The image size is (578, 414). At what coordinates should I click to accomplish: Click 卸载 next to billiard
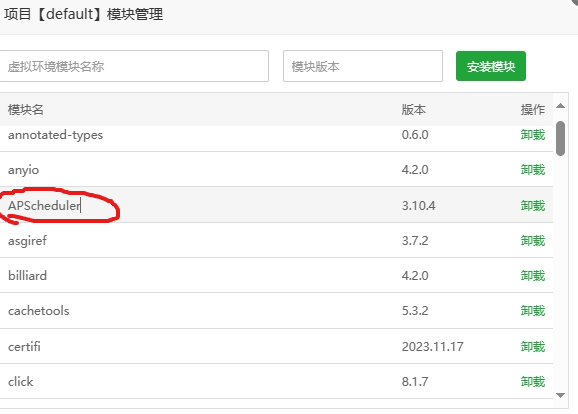tap(533, 276)
